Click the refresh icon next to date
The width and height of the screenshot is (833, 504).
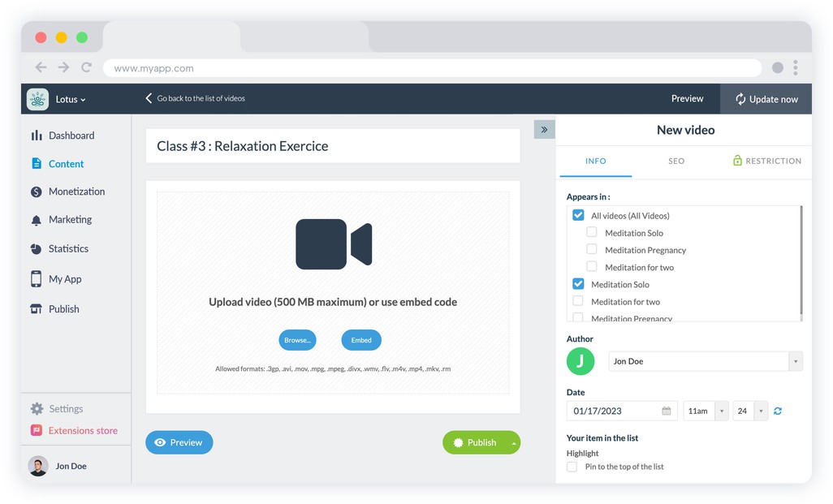(778, 411)
